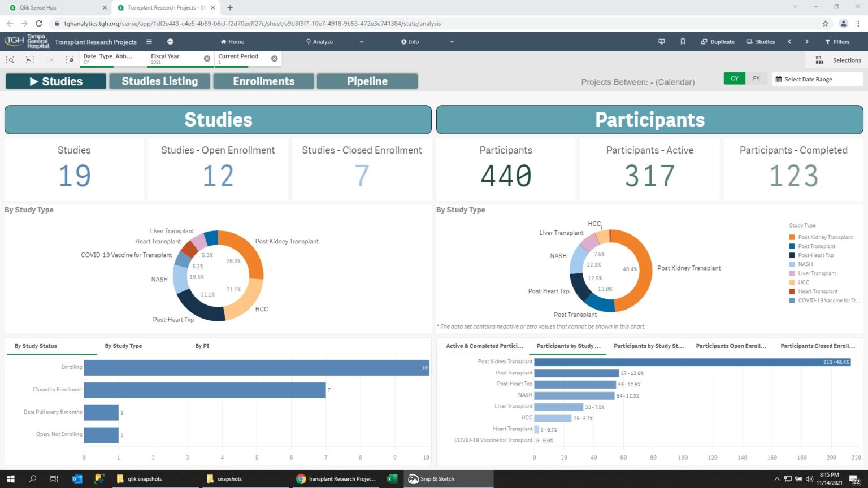Remove the Current Period filter
The image size is (868, 488).
point(275,58)
